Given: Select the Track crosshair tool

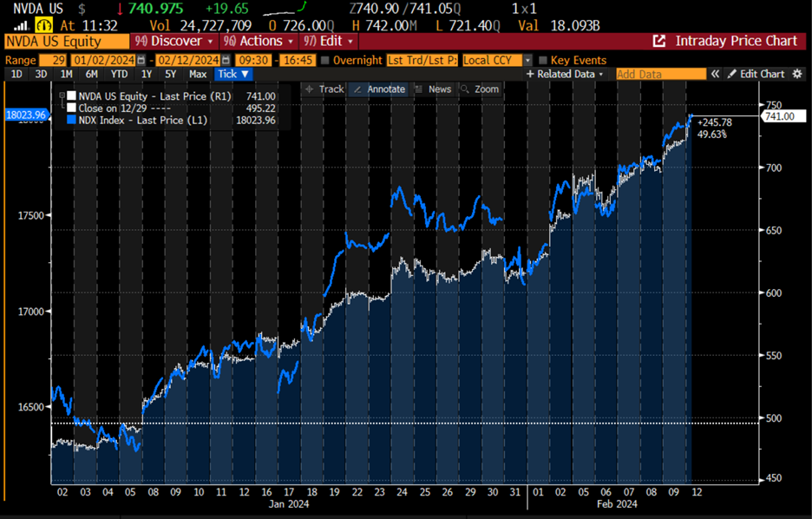Looking at the screenshot, I should [324, 89].
